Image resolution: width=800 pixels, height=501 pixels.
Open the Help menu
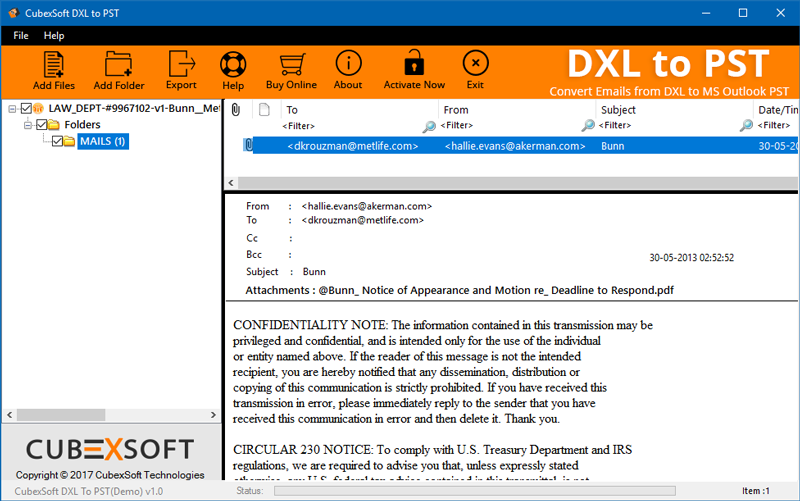point(54,36)
